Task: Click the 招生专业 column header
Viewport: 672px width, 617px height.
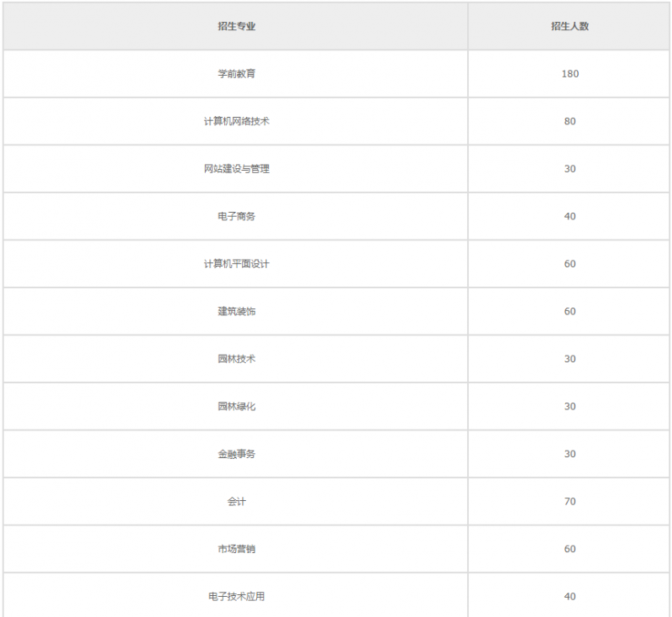Action: click(x=236, y=26)
